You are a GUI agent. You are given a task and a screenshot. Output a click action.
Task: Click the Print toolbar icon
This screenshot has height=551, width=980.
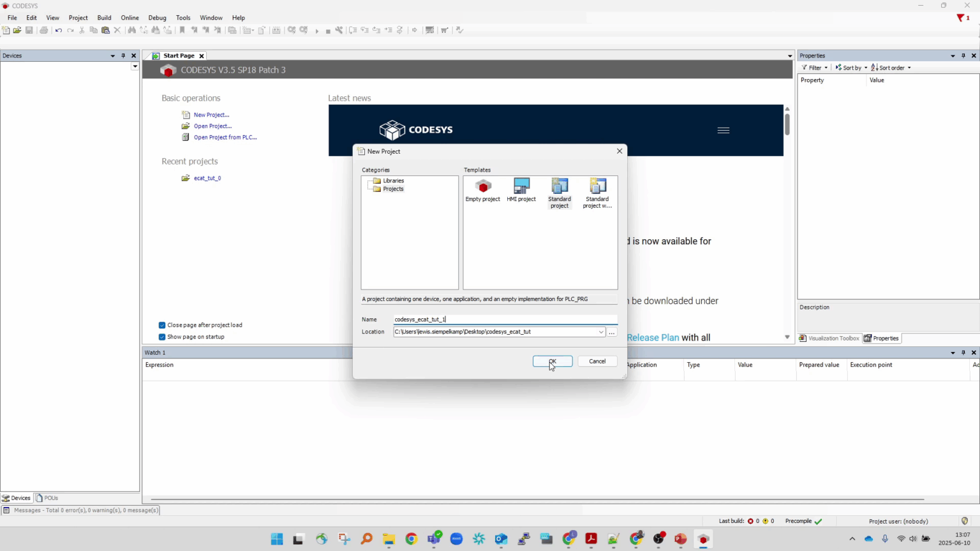pyautogui.click(x=44, y=30)
